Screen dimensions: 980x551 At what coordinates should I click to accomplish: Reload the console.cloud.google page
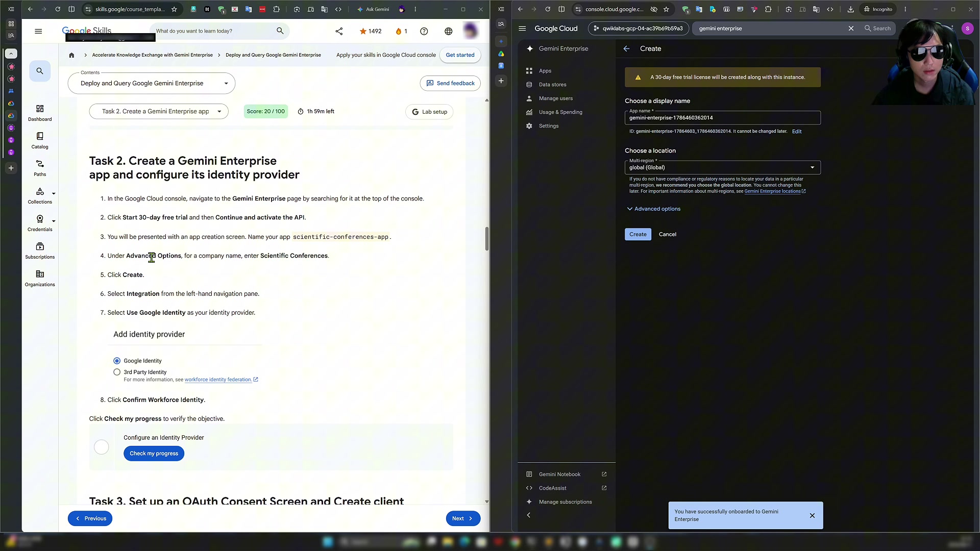point(547,9)
